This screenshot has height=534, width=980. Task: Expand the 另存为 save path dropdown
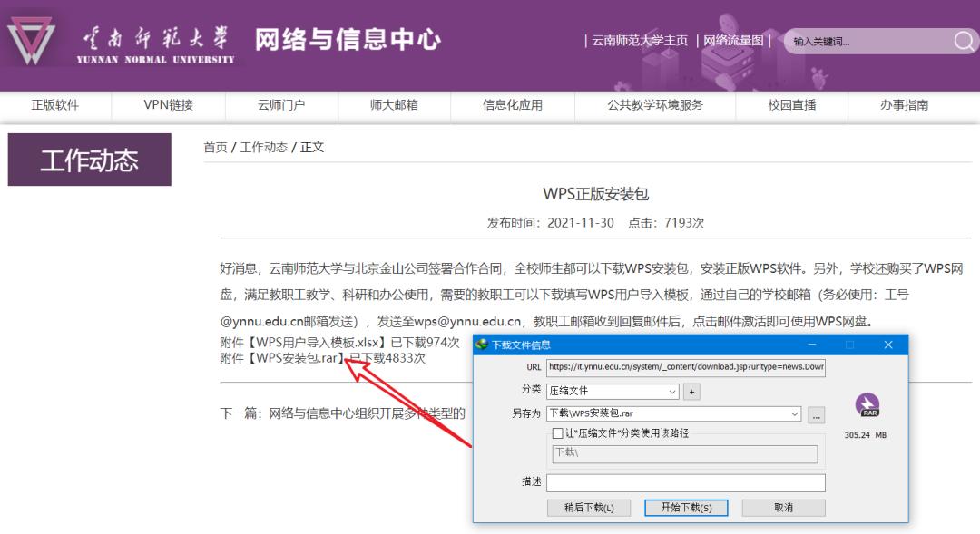[794, 413]
